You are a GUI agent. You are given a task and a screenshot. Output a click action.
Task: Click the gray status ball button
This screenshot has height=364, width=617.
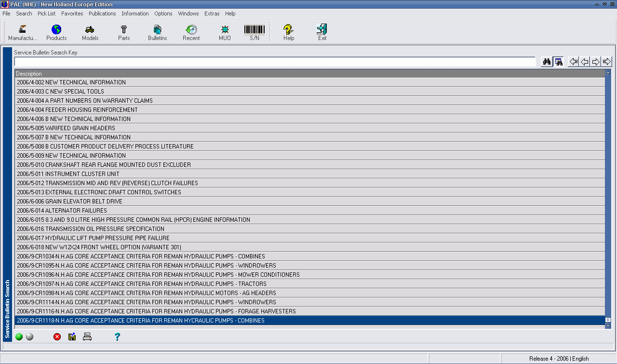pos(30,337)
